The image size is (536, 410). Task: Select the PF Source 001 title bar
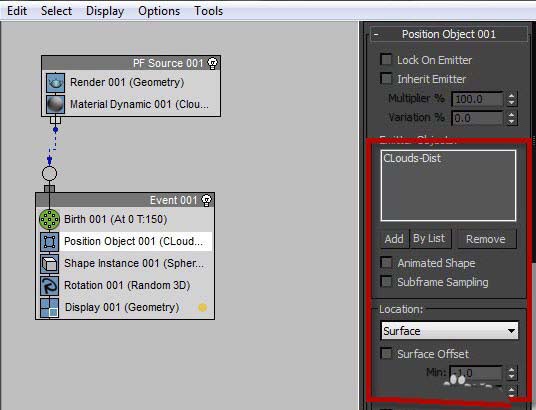[x=131, y=63]
